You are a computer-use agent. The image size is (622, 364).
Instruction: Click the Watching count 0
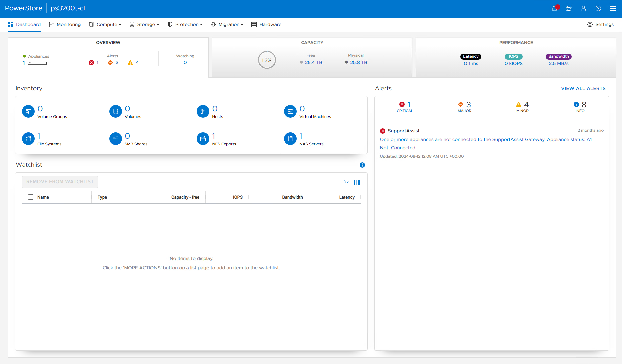coord(185,62)
